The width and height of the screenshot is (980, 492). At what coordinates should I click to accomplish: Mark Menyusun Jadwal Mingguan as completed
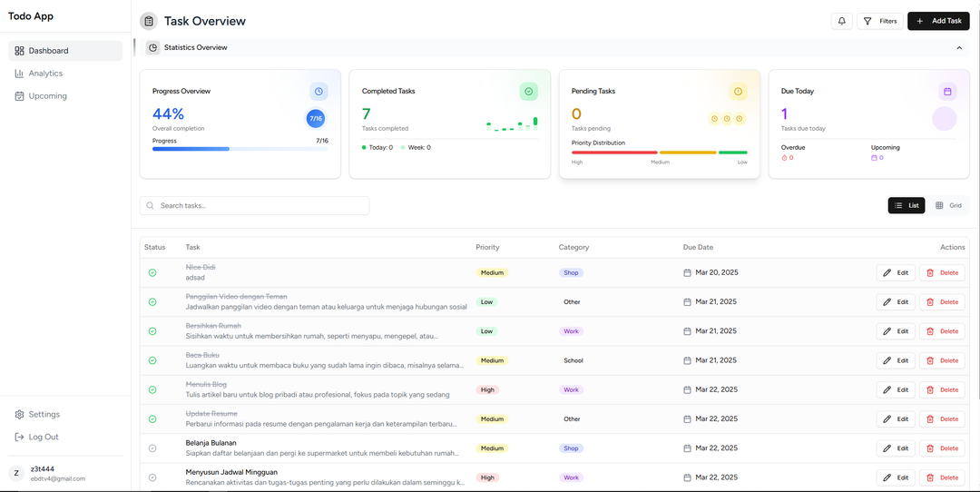click(152, 477)
